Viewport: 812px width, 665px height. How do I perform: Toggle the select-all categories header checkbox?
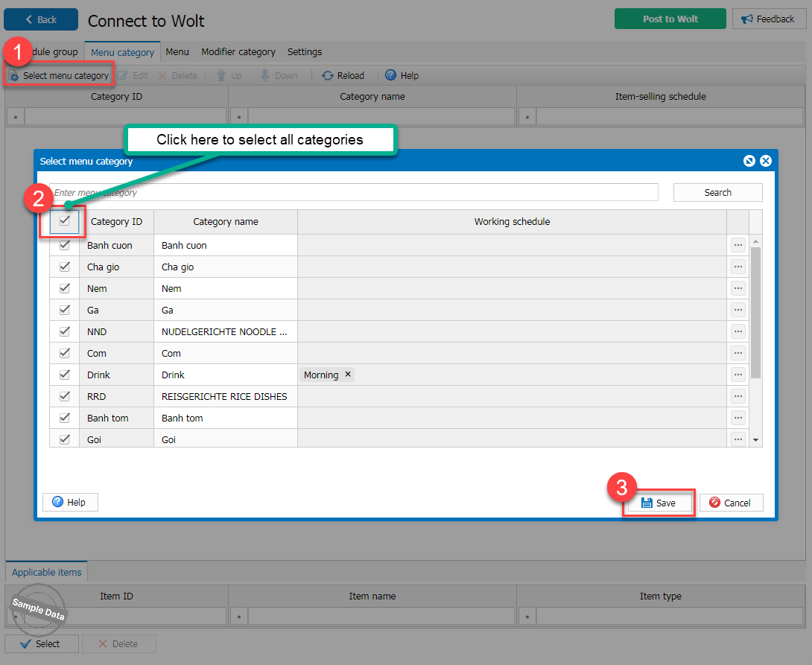tap(64, 221)
